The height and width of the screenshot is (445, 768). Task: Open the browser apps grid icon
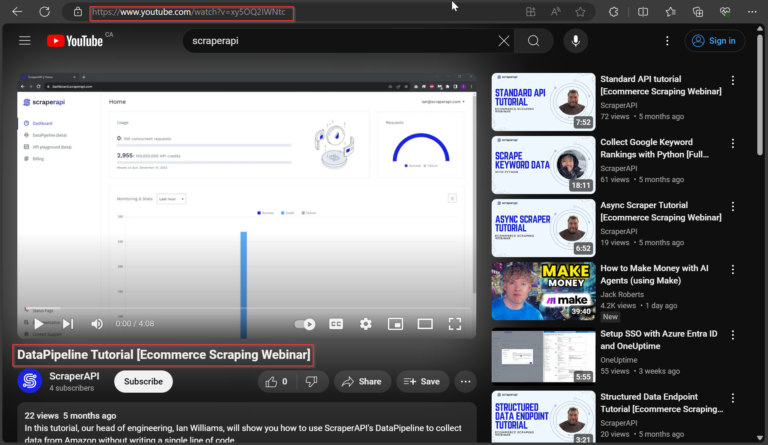click(x=530, y=12)
